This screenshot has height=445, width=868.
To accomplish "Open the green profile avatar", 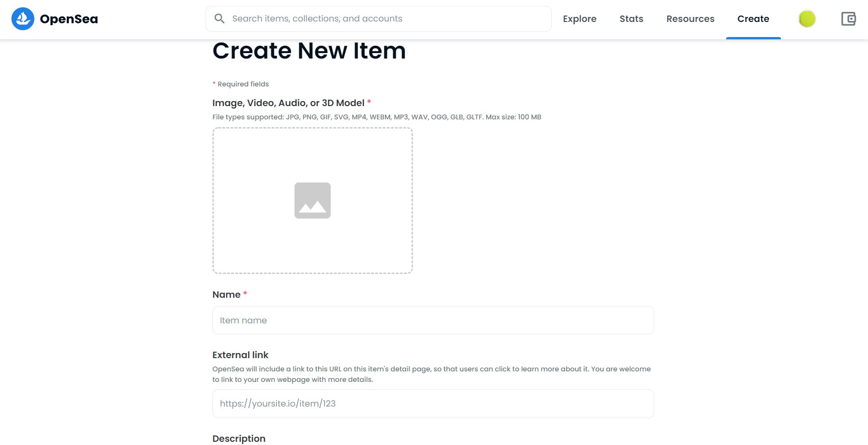I will tap(807, 19).
